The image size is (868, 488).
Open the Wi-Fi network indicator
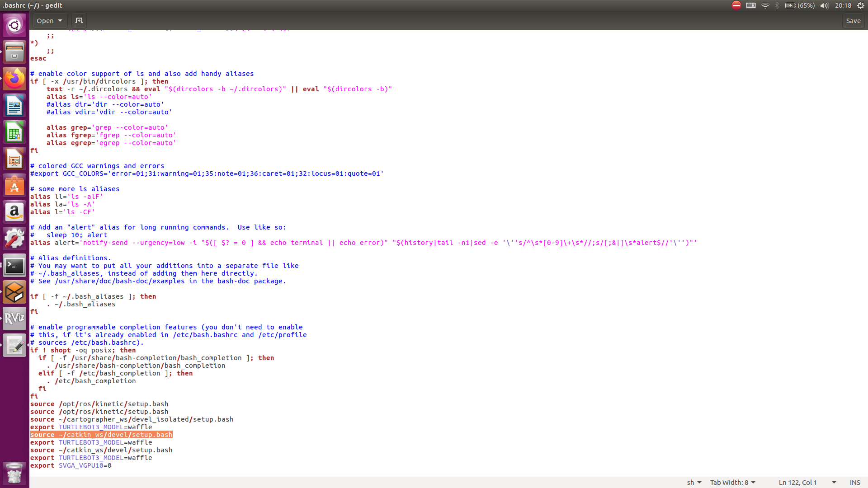[x=765, y=6]
